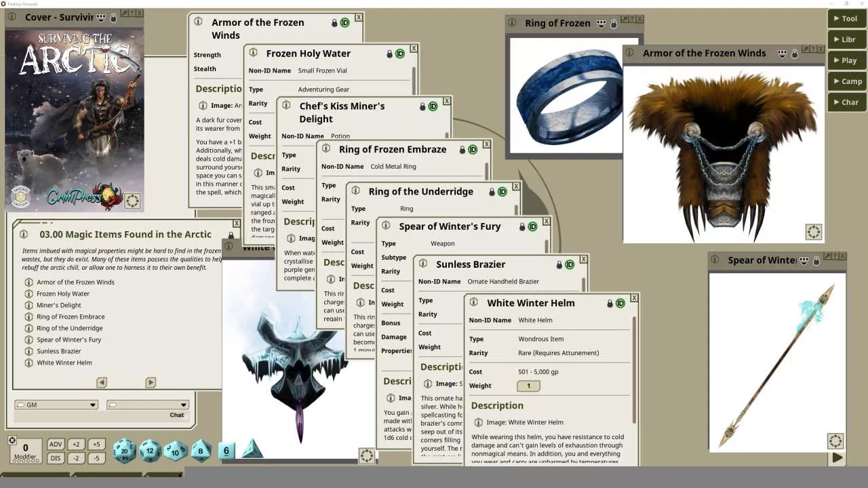Click the -2 modifier button
The height and width of the screenshot is (488, 868).
(x=76, y=458)
